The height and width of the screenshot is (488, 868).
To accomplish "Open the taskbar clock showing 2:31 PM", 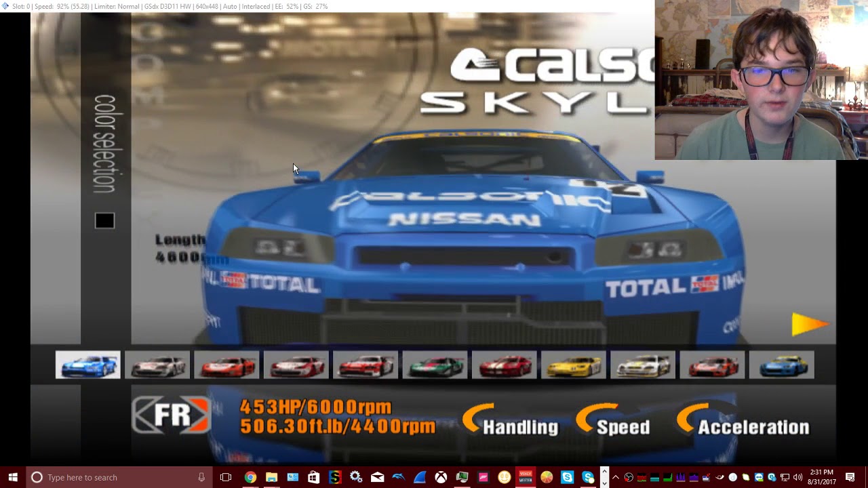I will point(821,477).
